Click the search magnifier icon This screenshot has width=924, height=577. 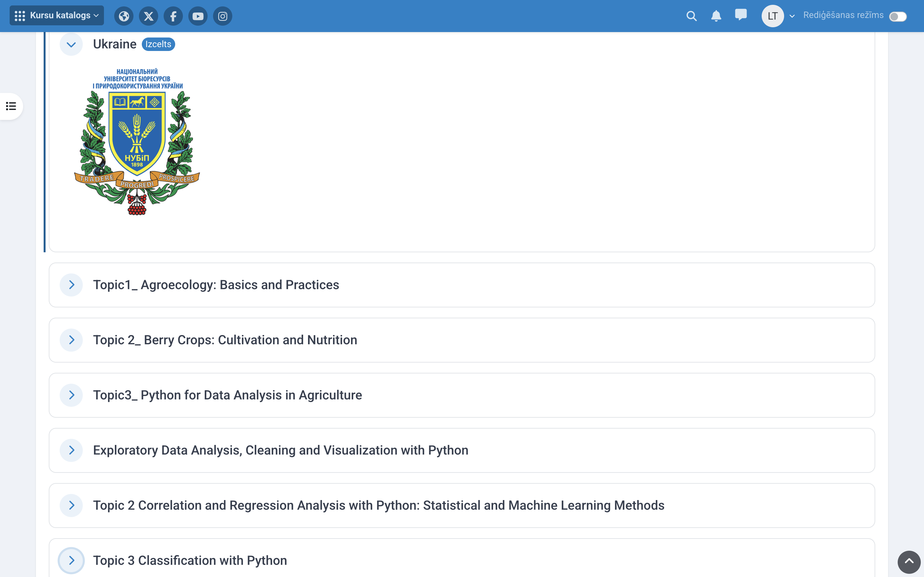[x=691, y=16]
